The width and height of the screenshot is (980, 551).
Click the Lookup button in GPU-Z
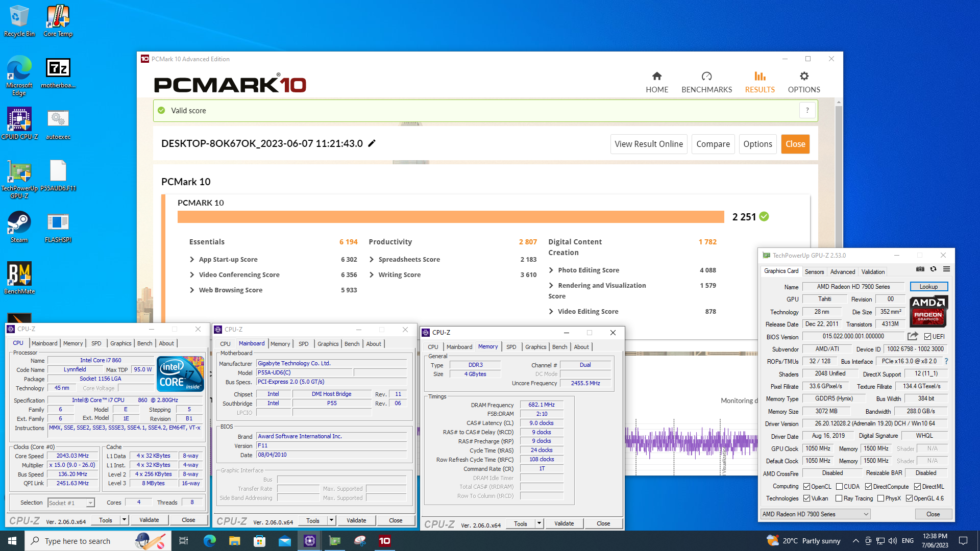pos(929,287)
